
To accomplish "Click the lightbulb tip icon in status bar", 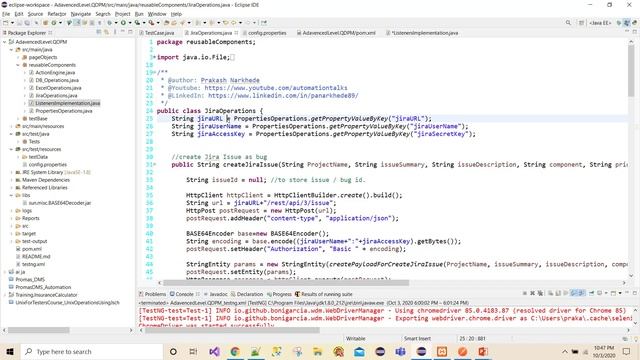I will tap(636, 339).
